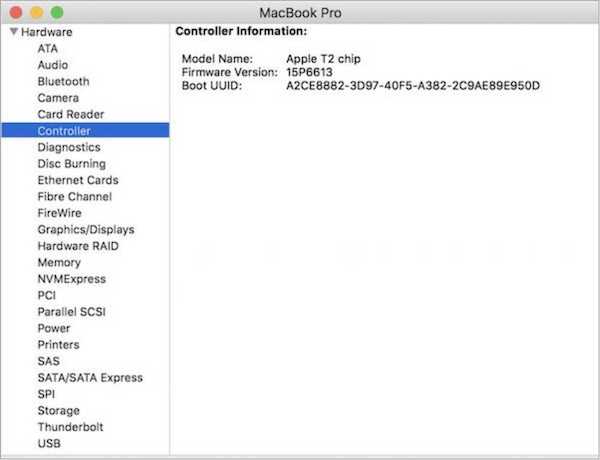600x460 pixels.
Task: Maximize window with green button
Action: 57,12
